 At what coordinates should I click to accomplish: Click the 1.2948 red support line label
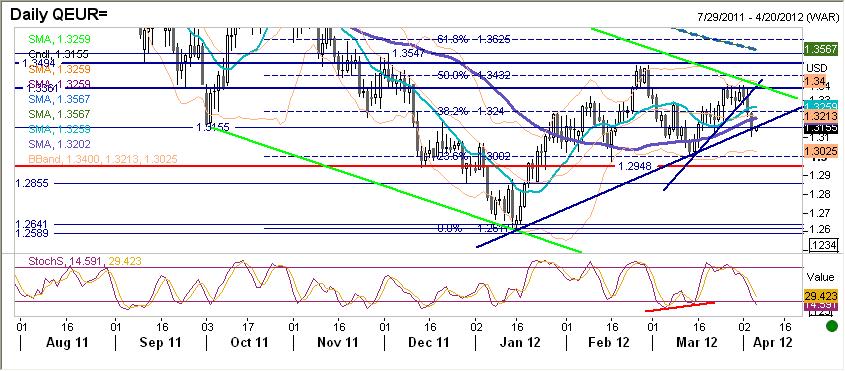635,166
